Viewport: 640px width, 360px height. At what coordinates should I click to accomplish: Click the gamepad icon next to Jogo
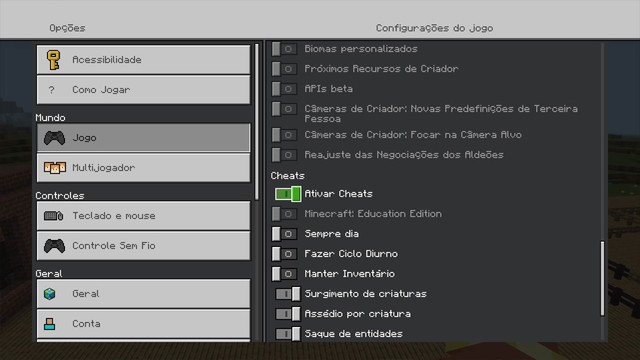click(54, 138)
